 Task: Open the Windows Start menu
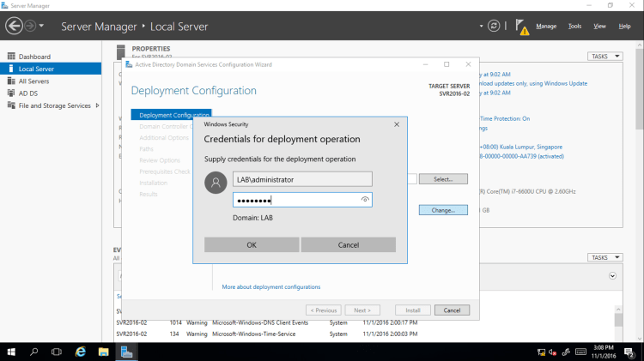point(11,352)
